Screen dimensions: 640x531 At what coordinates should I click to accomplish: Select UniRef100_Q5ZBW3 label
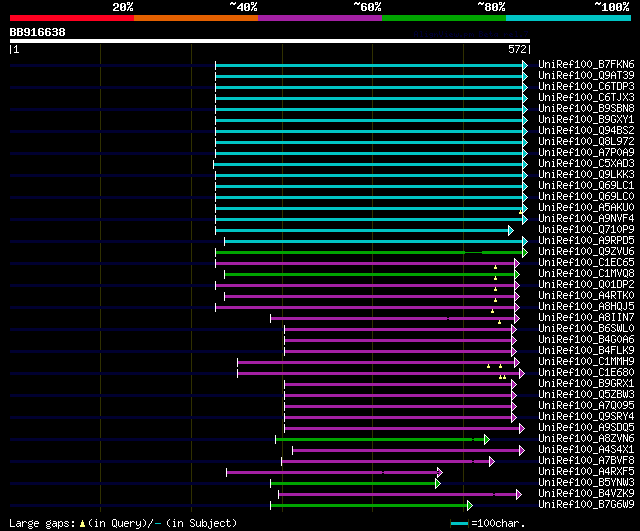pos(586,395)
